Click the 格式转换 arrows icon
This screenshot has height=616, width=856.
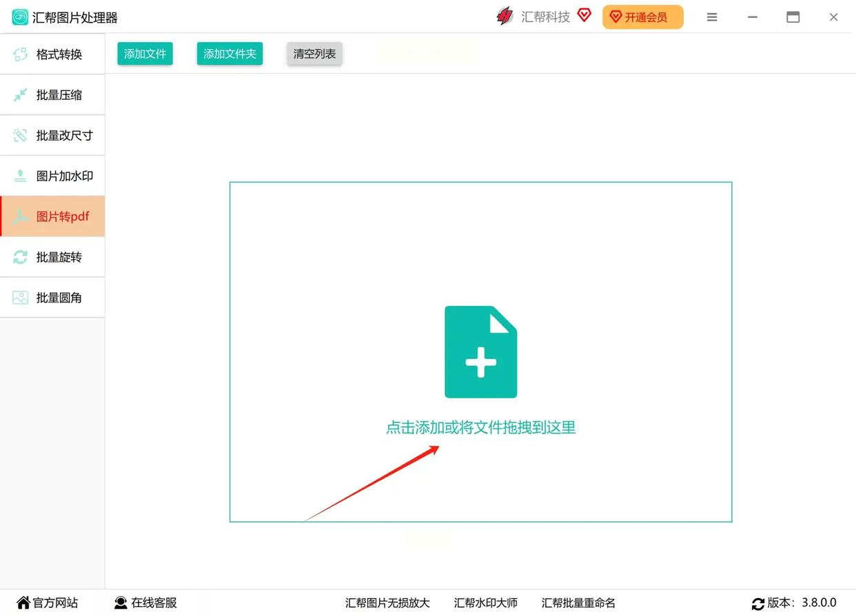point(21,54)
